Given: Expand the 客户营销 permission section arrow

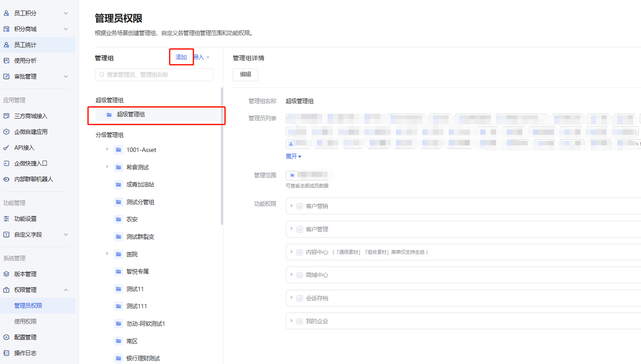Looking at the screenshot, I should coord(292,205).
